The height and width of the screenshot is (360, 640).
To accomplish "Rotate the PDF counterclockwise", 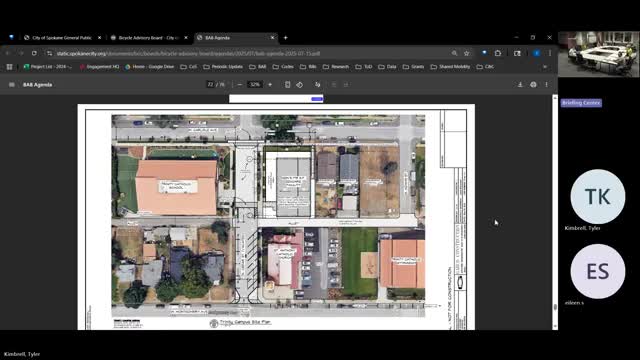I will (300, 84).
